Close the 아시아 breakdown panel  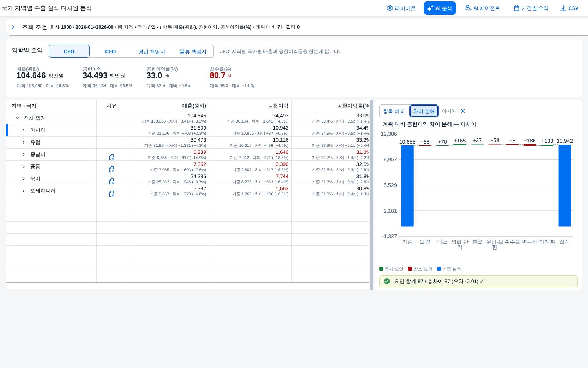click(x=463, y=111)
